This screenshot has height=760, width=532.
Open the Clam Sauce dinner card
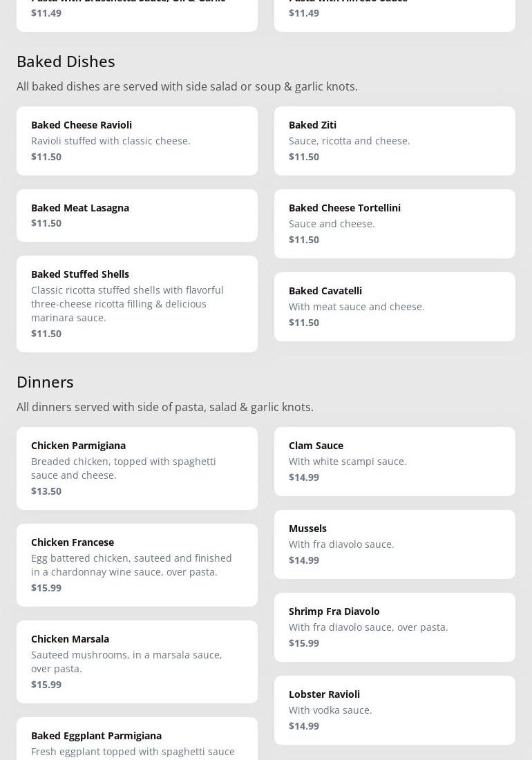395,461
